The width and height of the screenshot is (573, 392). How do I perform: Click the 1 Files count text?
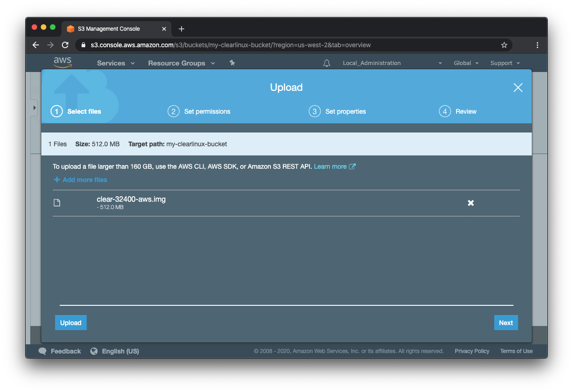[58, 144]
